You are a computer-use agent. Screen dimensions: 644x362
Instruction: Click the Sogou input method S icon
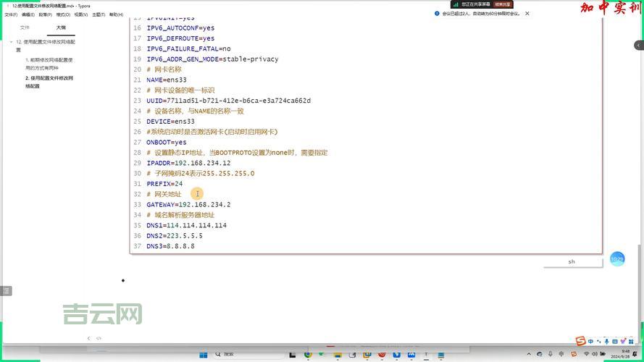pyautogui.click(x=580, y=341)
